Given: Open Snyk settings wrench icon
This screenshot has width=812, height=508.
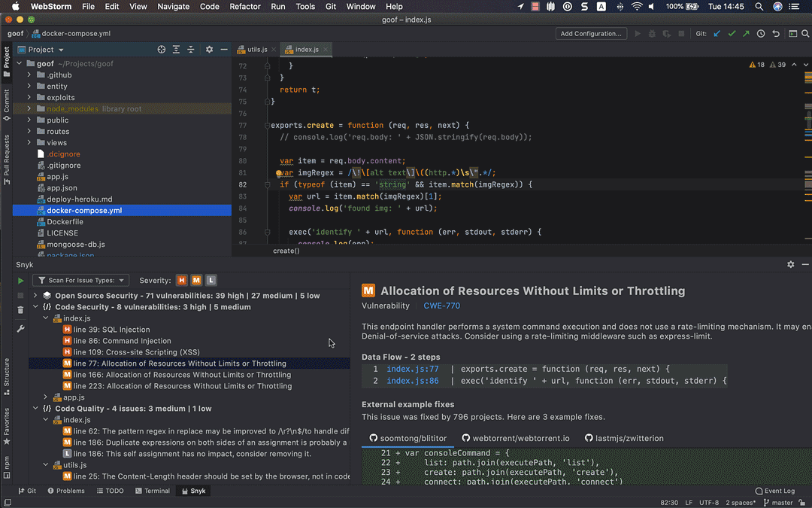Looking at the screenshot, I should point(20,329).
